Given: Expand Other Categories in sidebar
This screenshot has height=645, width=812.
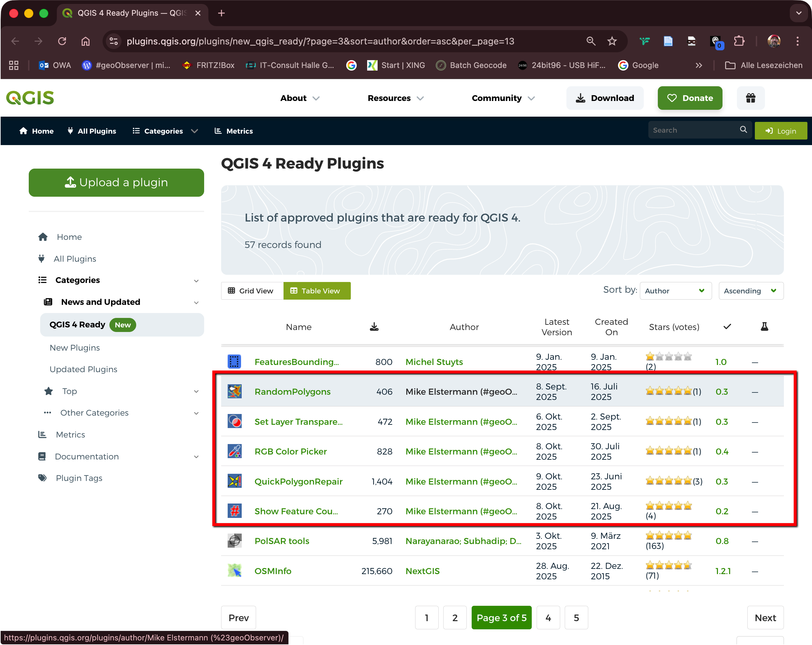Looking at the screenshot, I should point(94,413).
